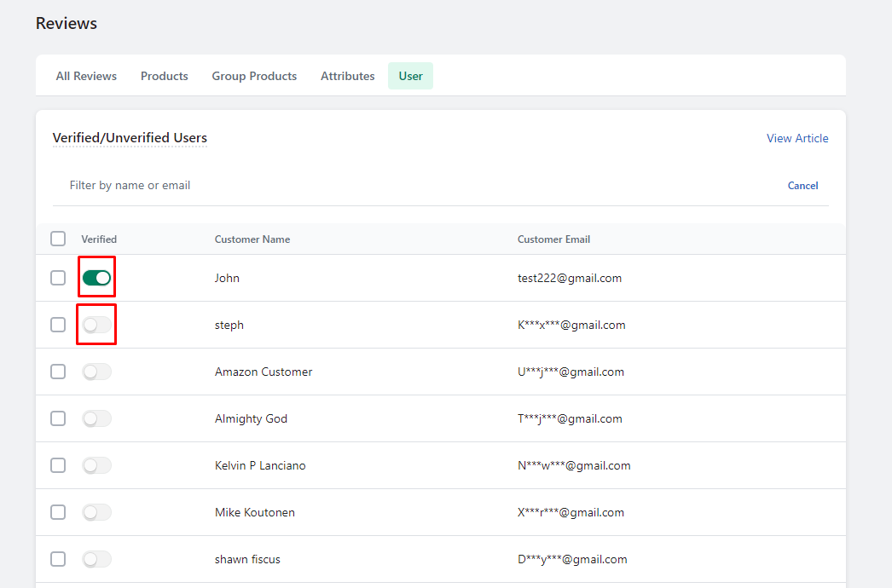Screen dimensions: 892x588
Task: Enable verification for Kelvin P Lanciano
Action: [96, 465]
